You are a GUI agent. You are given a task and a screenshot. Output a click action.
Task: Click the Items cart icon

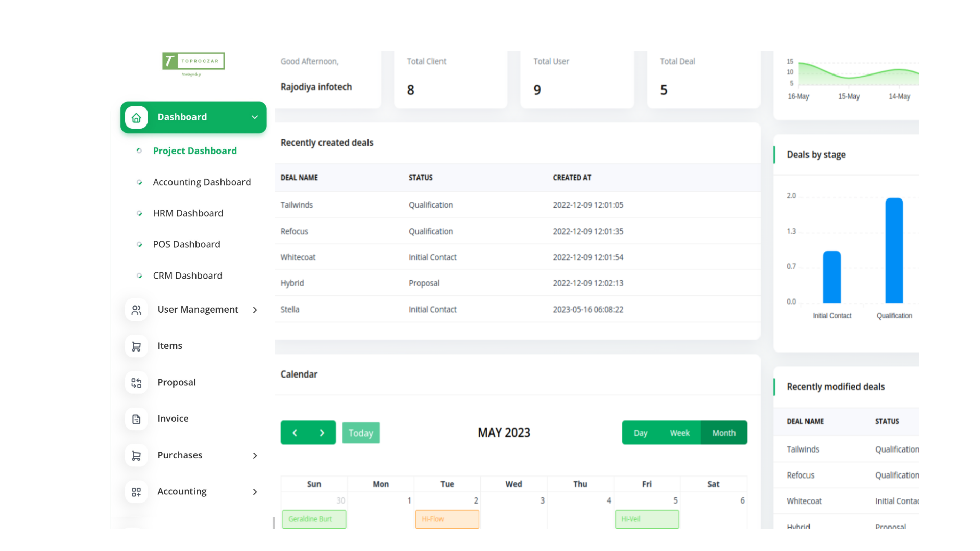pos(136,346)
